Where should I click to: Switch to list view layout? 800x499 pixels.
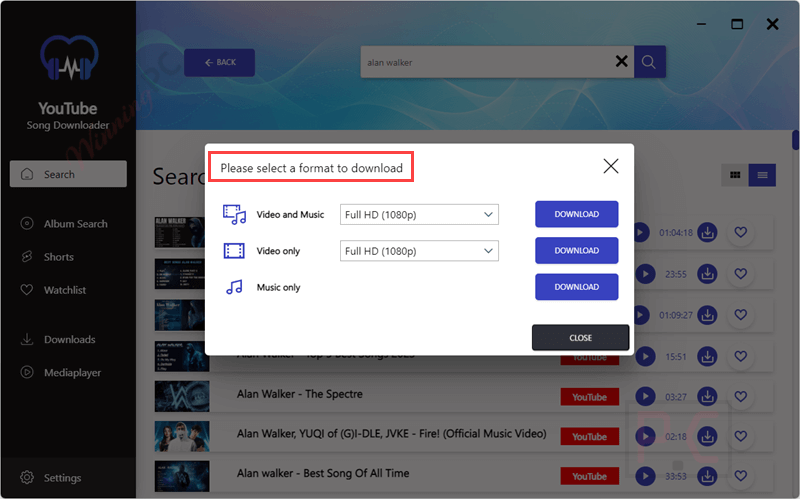click(x=762, y=175)
